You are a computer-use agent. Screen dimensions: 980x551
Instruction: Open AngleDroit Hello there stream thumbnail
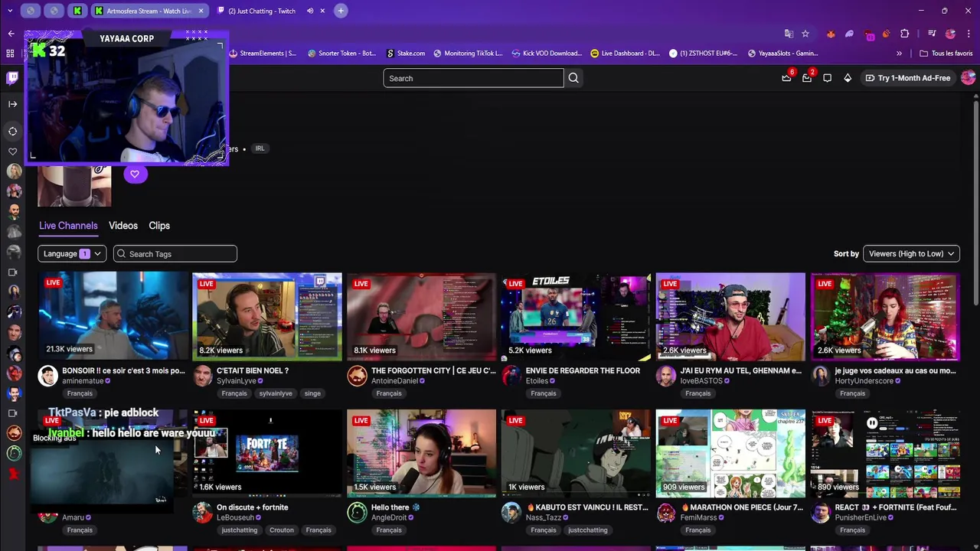(x=421, y=453)
